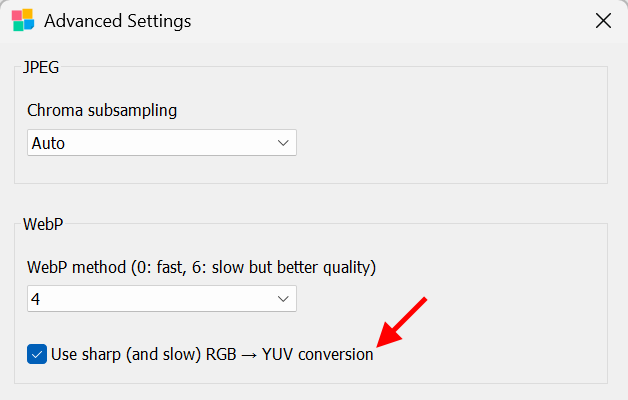Toggle the sharp RGB → YUV conversion checkbox
Screen dimensions: 628x400
(37, 354)
